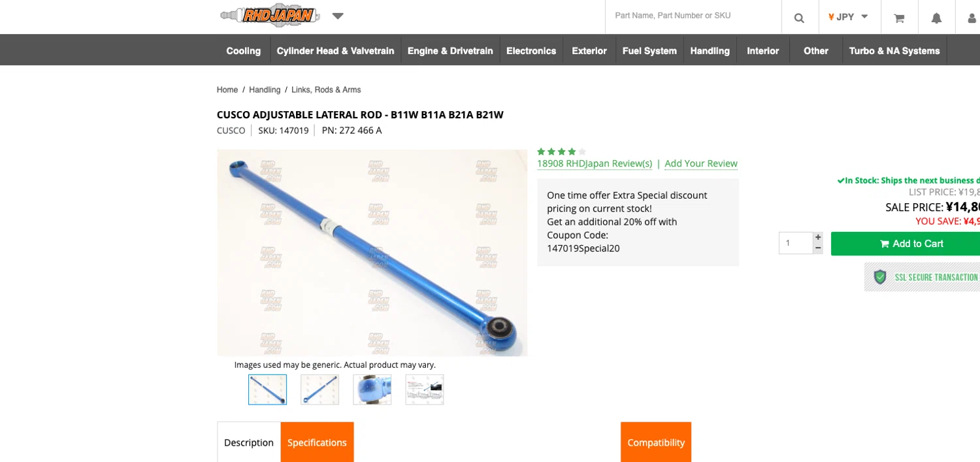Open the Compatibility tab

pos(656,442)
